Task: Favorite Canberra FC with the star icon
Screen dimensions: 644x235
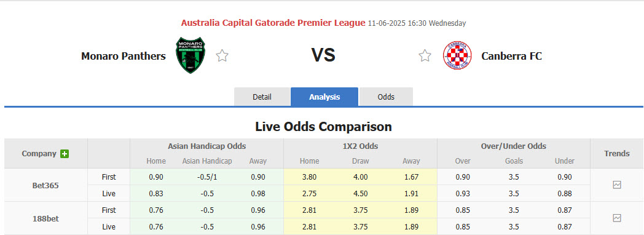Action: pos(425,55)
